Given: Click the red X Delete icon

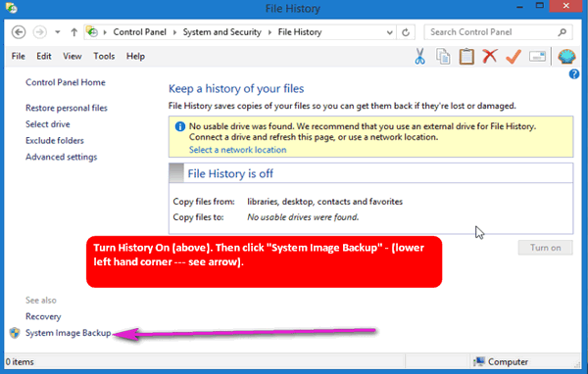Looking at the screenshot, I should [x=489, y=56].
